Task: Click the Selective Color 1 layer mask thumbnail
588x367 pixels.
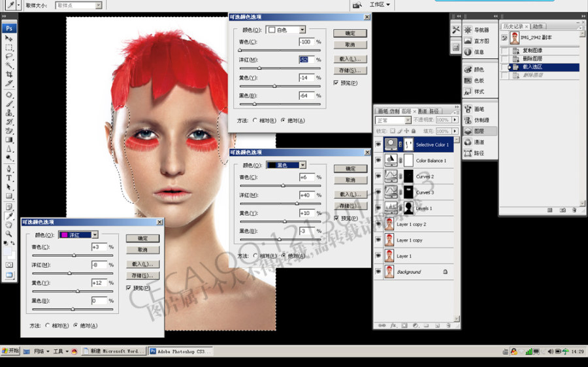Action: coord(408,144)
